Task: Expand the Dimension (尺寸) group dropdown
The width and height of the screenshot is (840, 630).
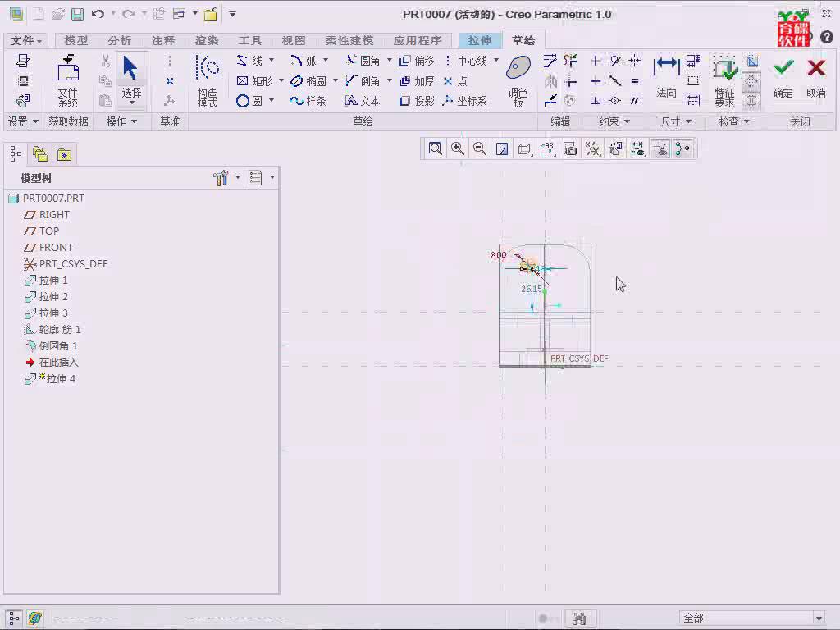Action: pos(676,121)
